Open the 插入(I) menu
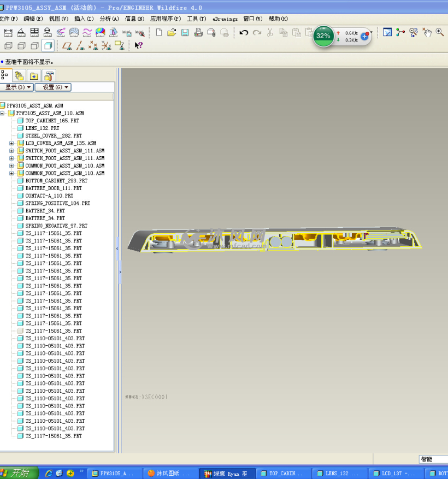 [x=84, y=19]
